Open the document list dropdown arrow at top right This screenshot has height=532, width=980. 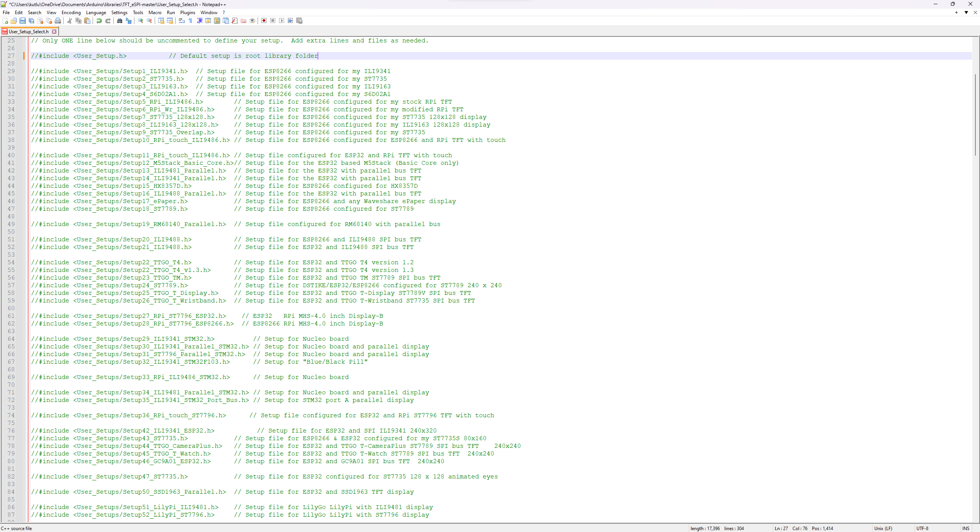(966, 13)
